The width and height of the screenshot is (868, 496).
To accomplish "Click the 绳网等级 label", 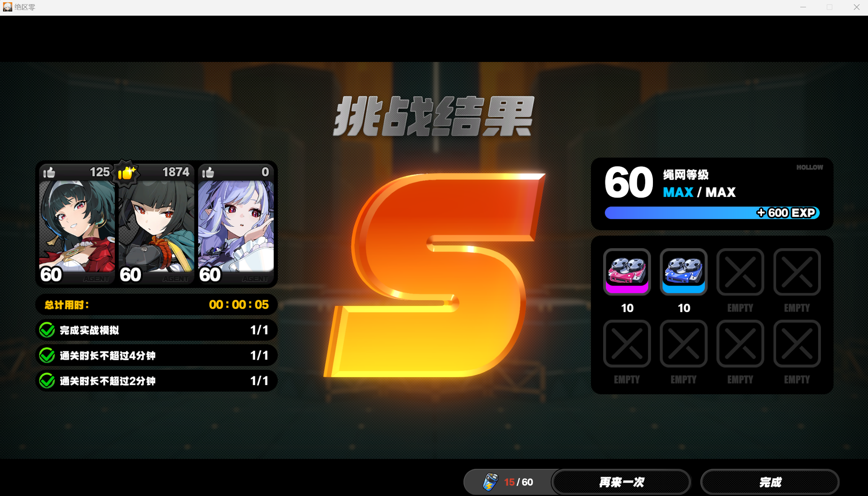I will tap(686, 175).
